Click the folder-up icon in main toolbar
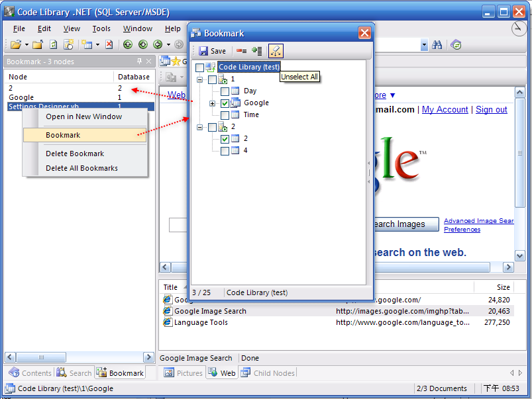532x399 pixels. pyautogui.click(x=38, y=44)
